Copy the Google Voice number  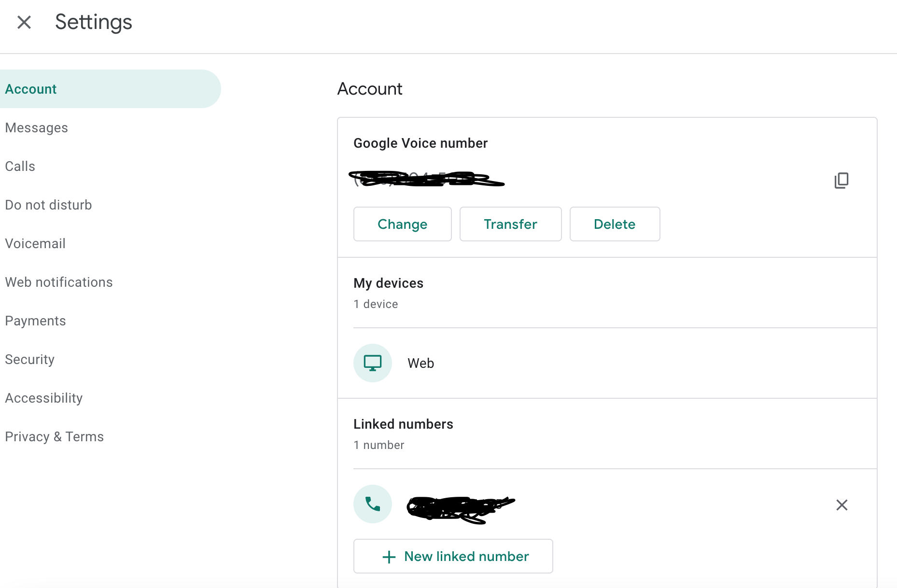[841, 181]
